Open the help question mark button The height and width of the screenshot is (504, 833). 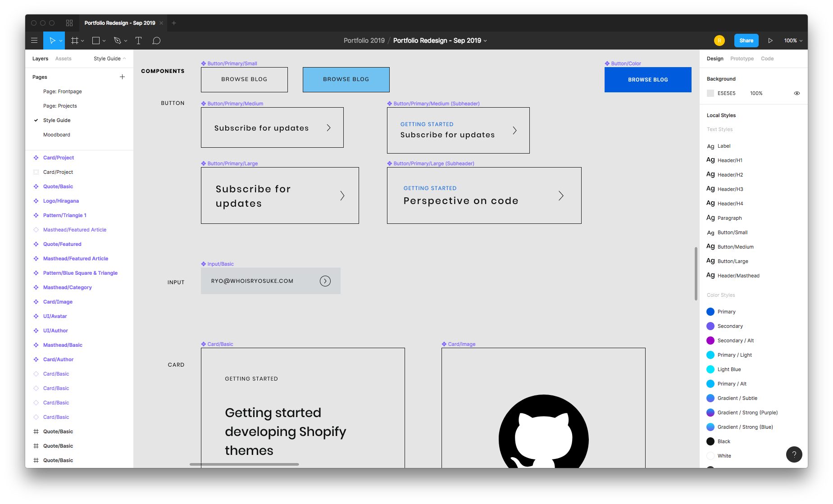point(794,454)
